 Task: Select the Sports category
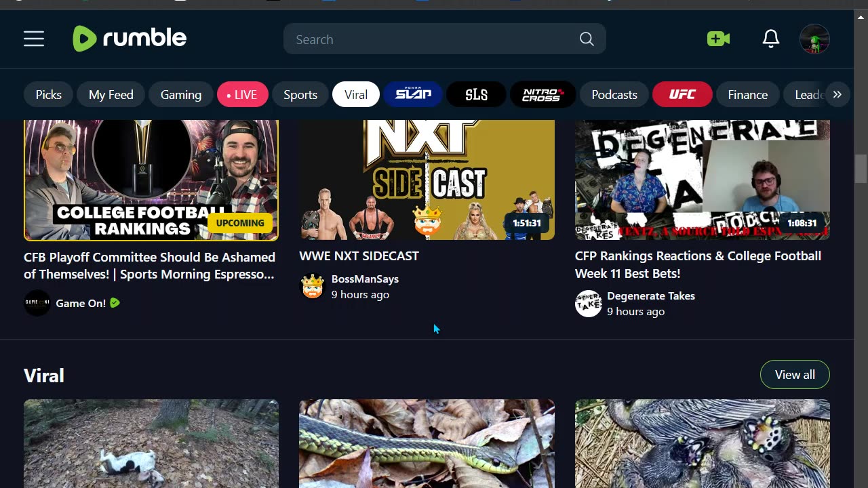300,94
